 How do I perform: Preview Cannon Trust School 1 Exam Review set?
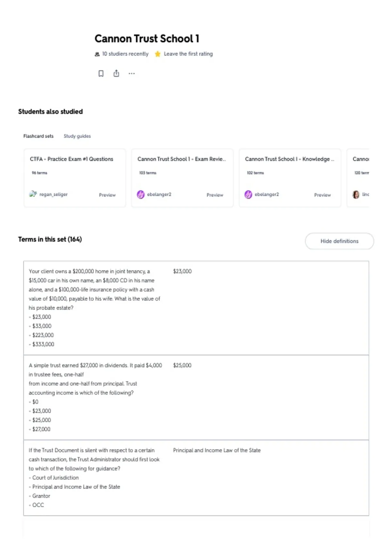tap(215, 195)
